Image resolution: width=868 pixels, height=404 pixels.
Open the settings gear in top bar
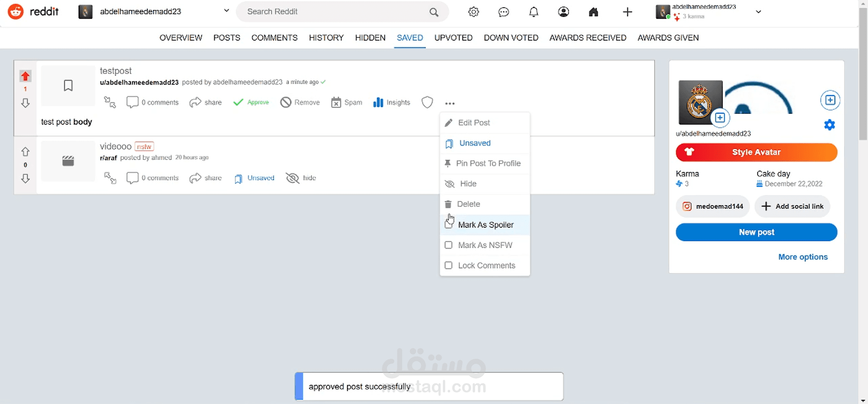[x=473, y=12]
